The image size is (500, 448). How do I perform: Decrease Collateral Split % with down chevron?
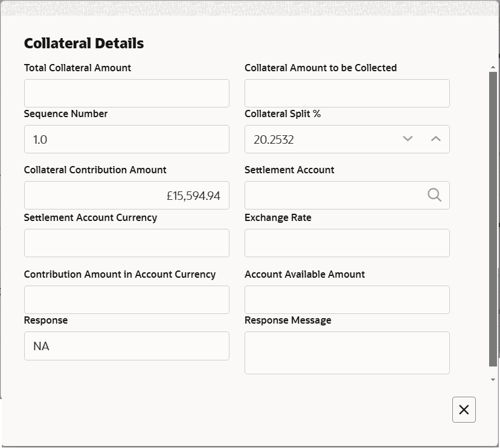click(408, 139)
